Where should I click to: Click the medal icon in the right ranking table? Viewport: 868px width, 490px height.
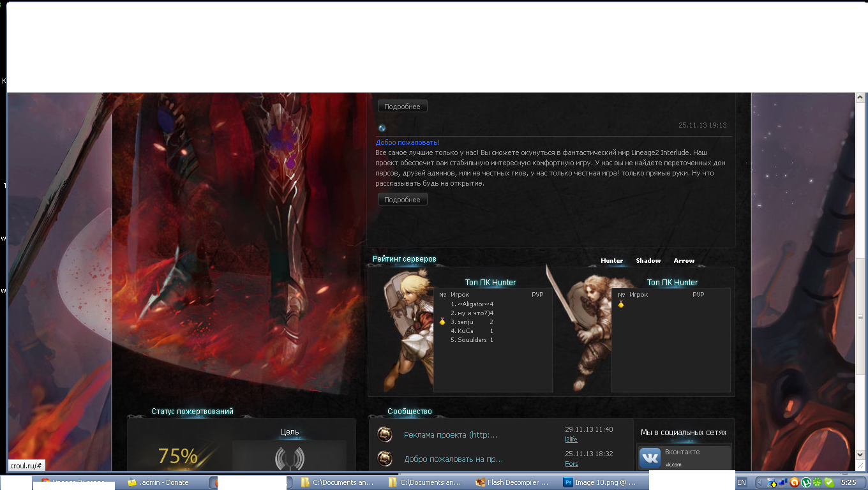point(621,304)
